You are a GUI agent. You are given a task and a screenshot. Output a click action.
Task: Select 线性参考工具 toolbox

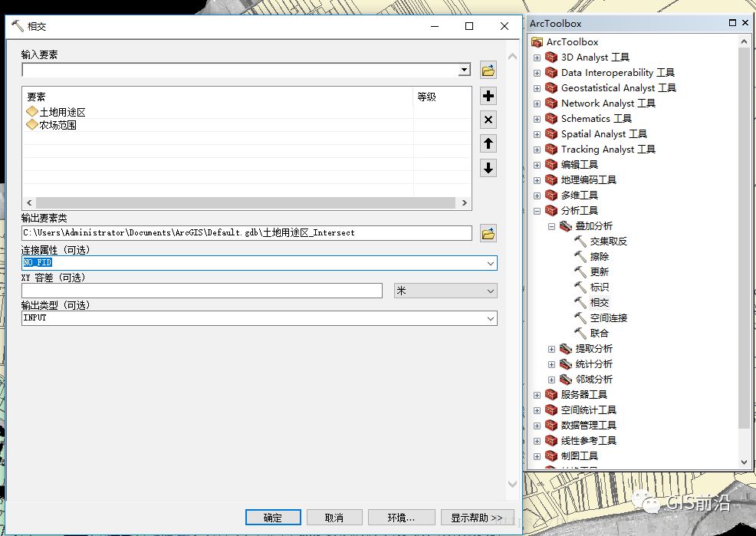coord(588,441)
